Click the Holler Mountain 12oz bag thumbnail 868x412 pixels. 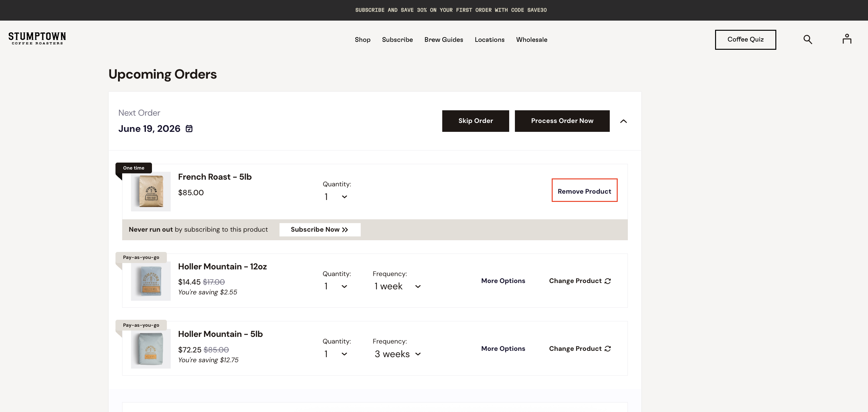[151, 281]
